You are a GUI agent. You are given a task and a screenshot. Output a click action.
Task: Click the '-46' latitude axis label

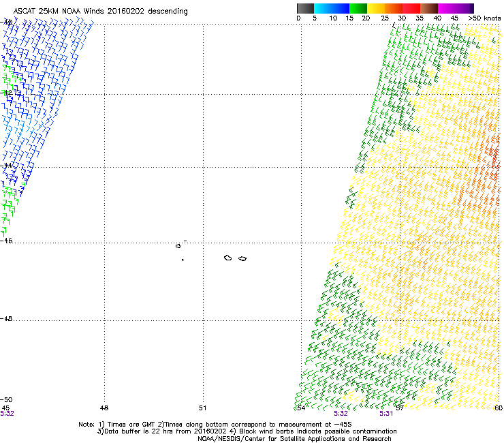[6, 241]
